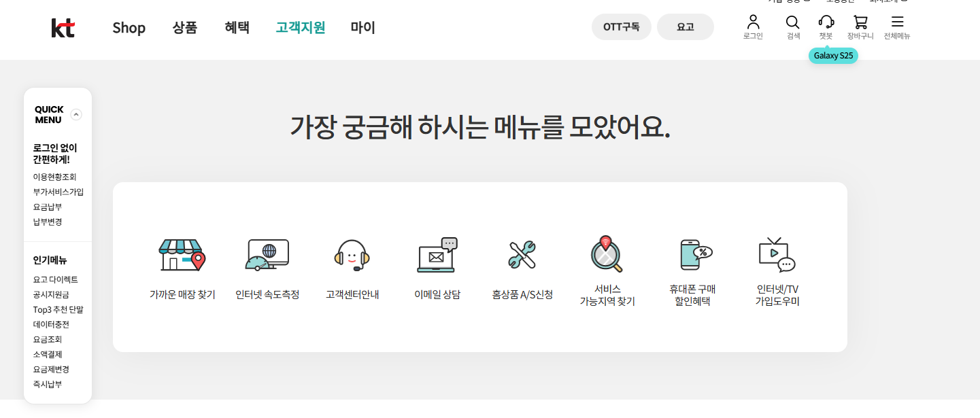Click the 요고 pill button
Viewport: 980px width, 418px height.
686,27
